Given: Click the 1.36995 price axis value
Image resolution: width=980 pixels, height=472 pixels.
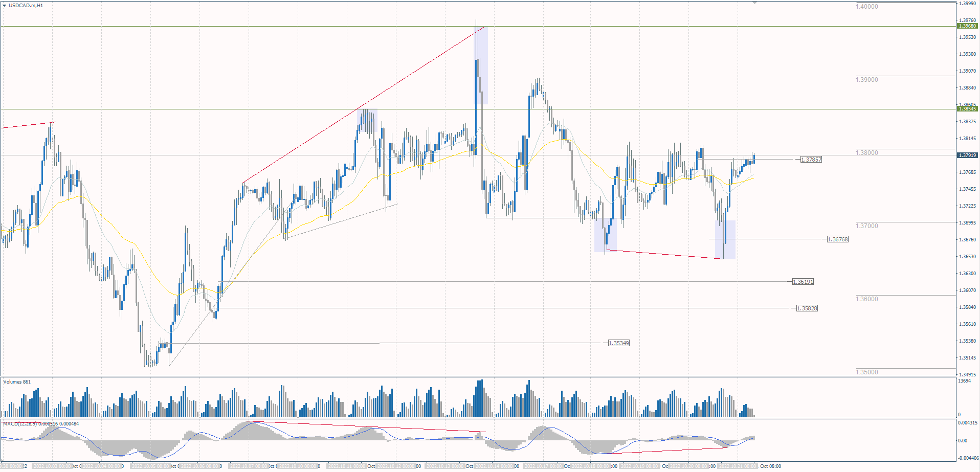Looking at the screenshot, I should 967,223.
